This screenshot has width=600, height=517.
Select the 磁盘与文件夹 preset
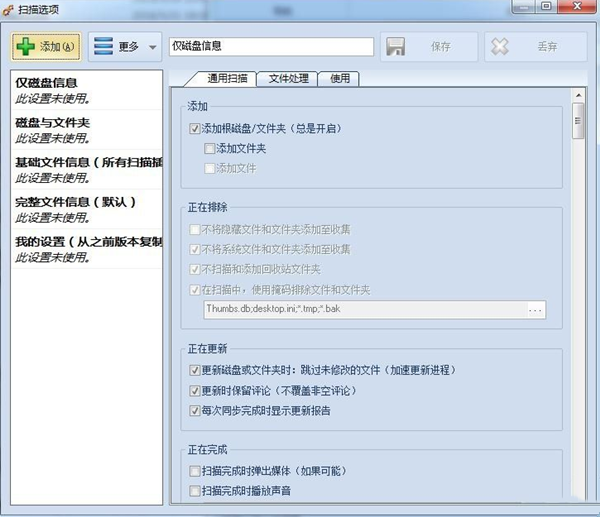(x=87, y=130)
